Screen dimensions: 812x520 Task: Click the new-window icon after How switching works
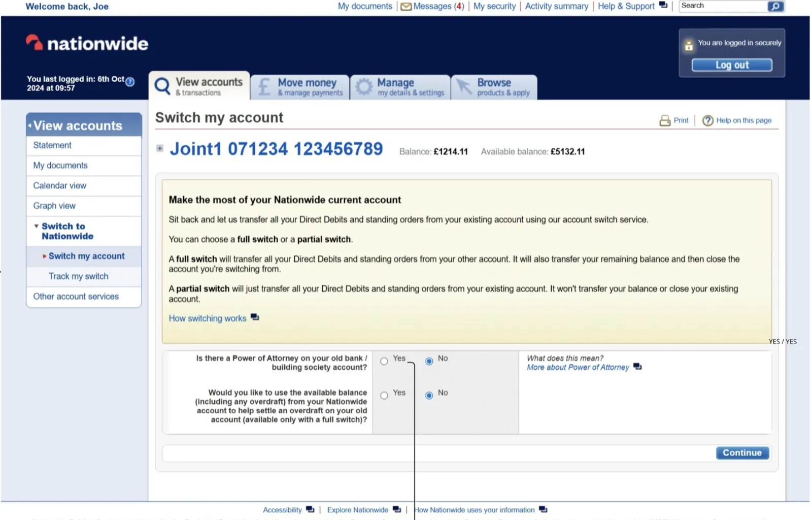coord(255,317)
